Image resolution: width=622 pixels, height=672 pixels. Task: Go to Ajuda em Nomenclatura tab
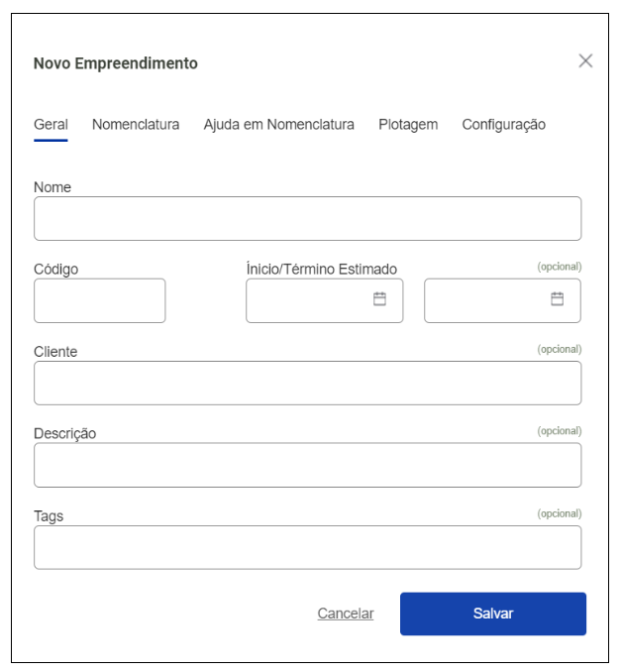pos(278,125)
